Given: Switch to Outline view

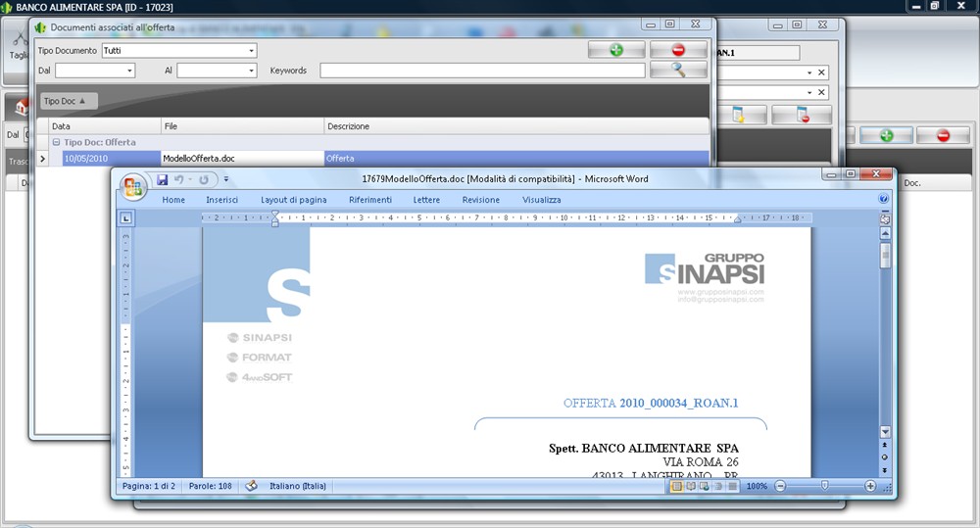Looking at the screenshot, I should point(718,486).
